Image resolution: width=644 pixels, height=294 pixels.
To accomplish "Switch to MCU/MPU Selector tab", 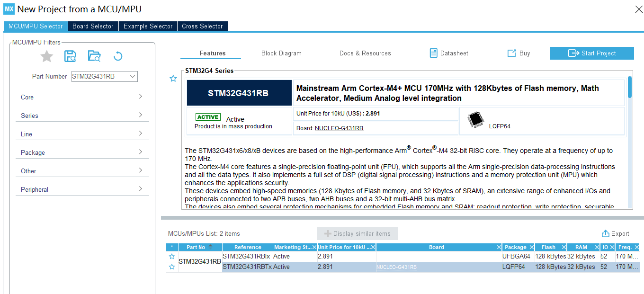I will (x=36, y=26).
